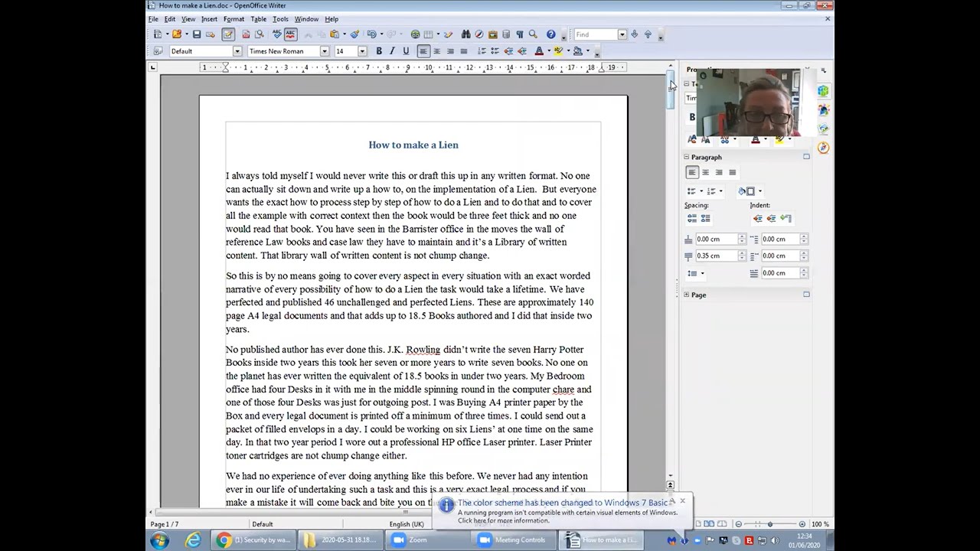Toggle Bullets list in toolbar
980x551 pixels.
[x=495, y=51]
